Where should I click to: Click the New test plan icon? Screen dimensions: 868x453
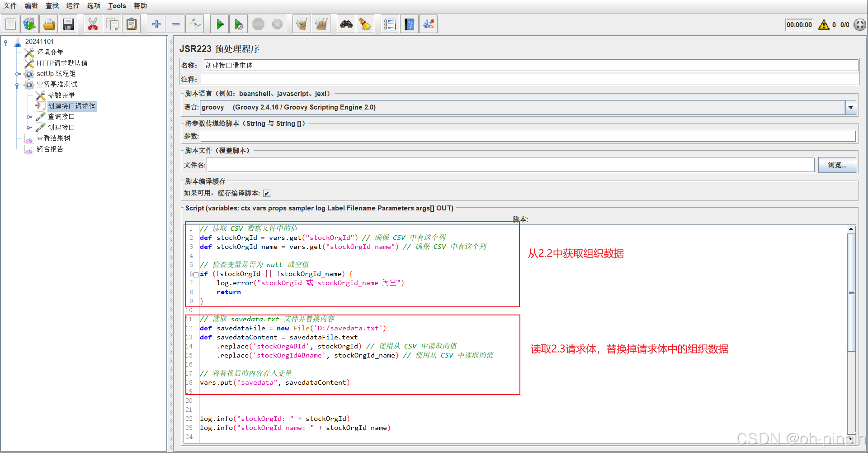click(x=10, y=24)
